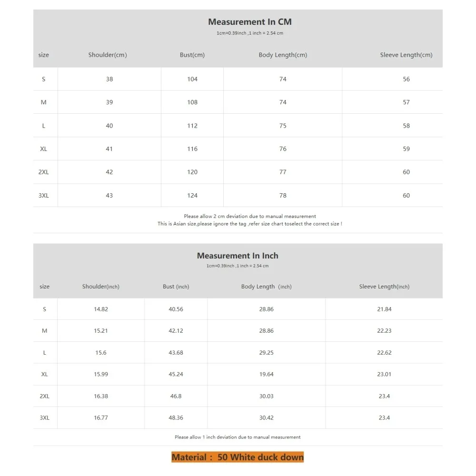
Task: Click the bust value 124 in the 3XL row
Action: 192,196
